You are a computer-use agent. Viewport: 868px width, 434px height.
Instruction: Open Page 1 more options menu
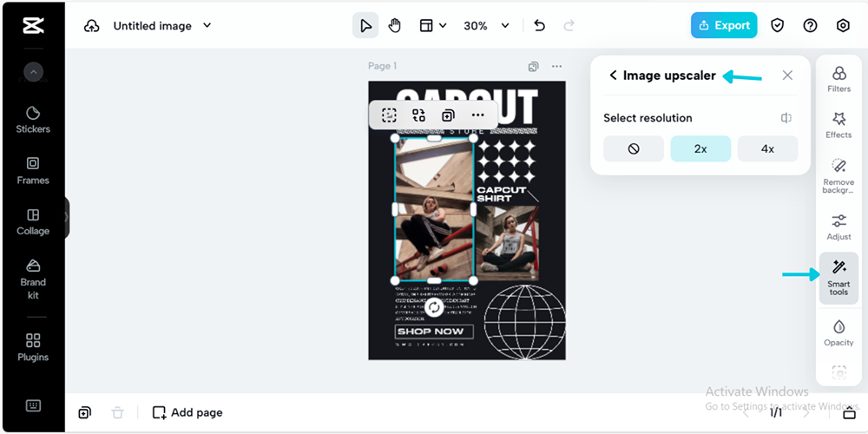click(557, 67)
